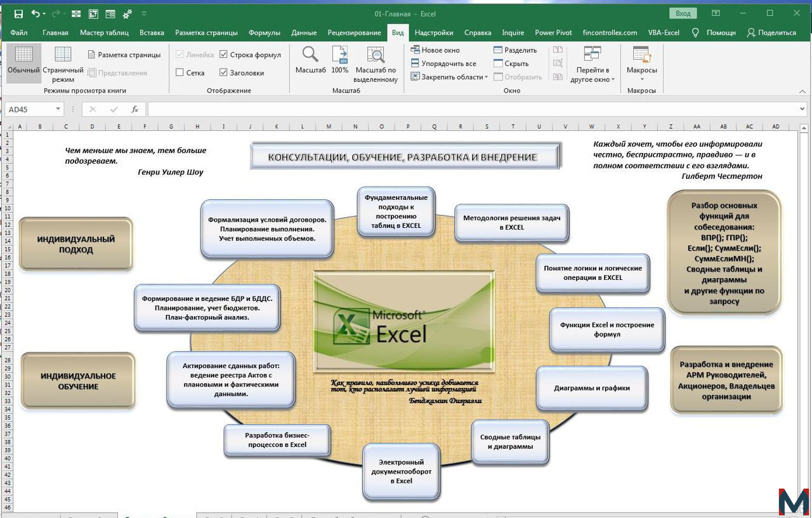This screenshot has height=518, width=812.
Task: Expand the formula bar with chevron
Action: [x=802, y=109]
